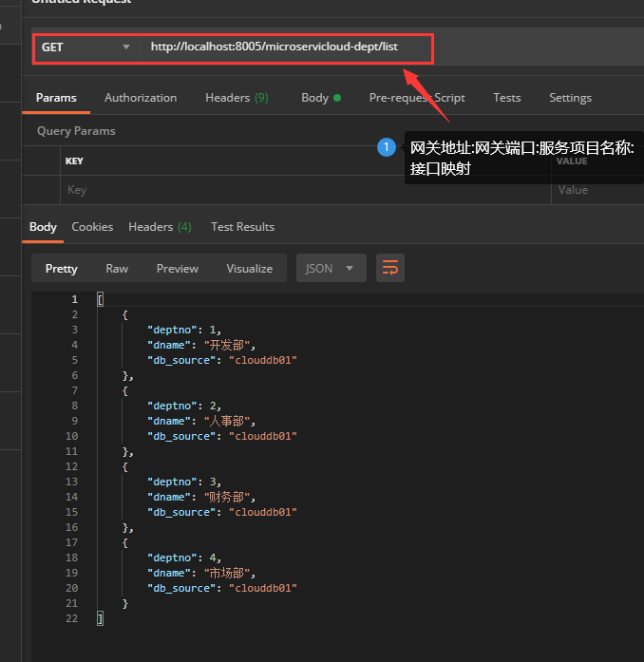Select the Raw view button
This screenshot has width=644, height=662.
117,269
